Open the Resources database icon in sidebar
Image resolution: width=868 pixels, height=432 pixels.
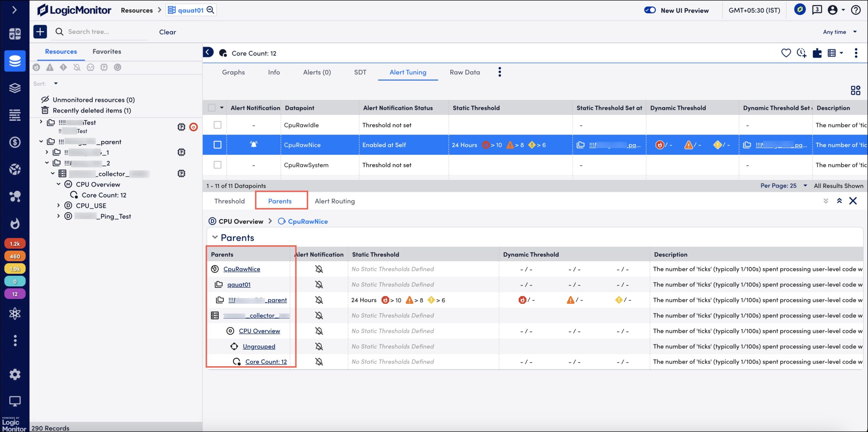tap(15, 61)
